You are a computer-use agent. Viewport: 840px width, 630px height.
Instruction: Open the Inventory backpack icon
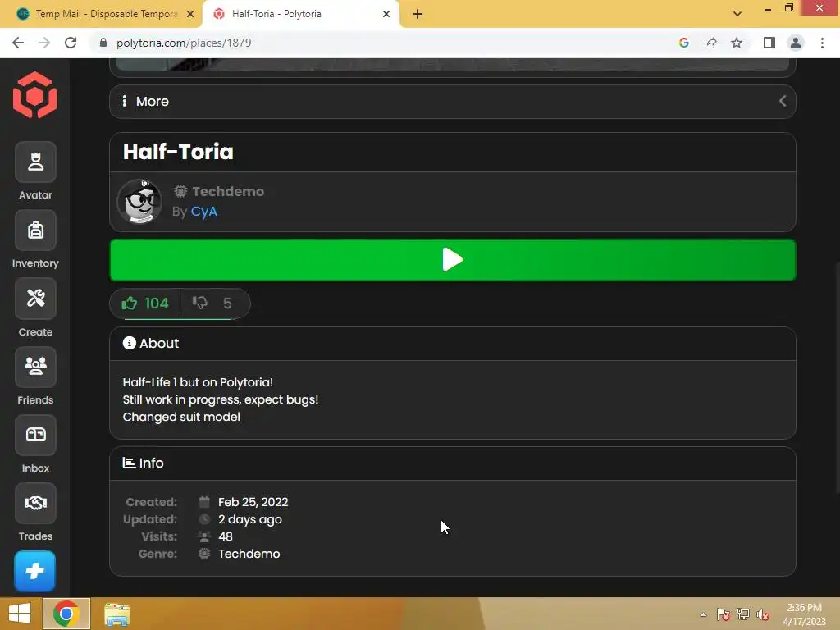(x=35, y=231)
